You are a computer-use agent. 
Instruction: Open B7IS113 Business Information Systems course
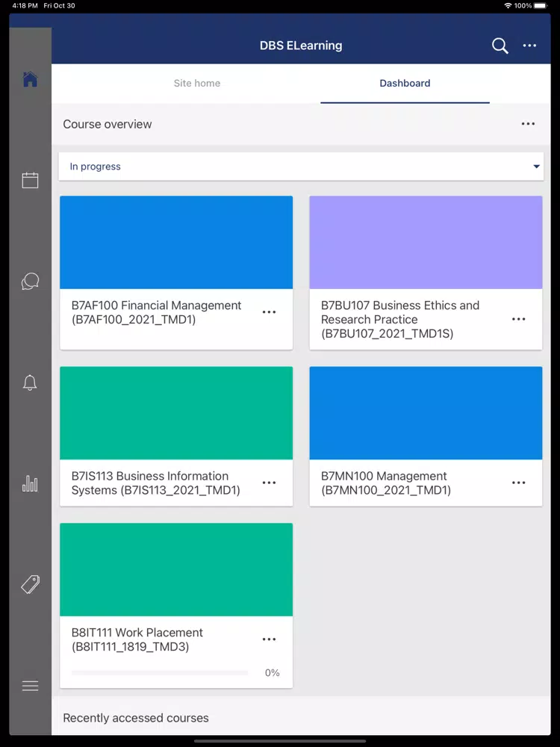156,483
